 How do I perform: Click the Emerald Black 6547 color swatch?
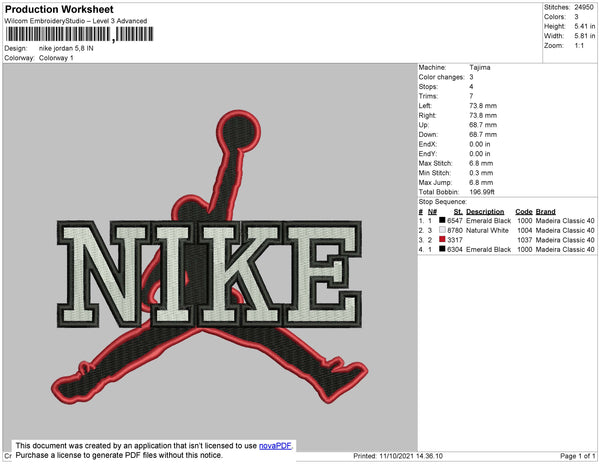click(x=442, y=220)
